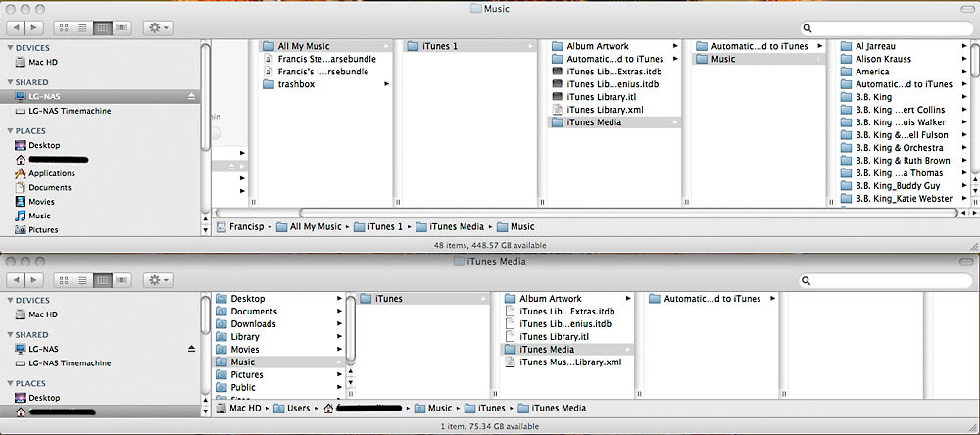Switch iTunes Media window to list view

(81, 280)
